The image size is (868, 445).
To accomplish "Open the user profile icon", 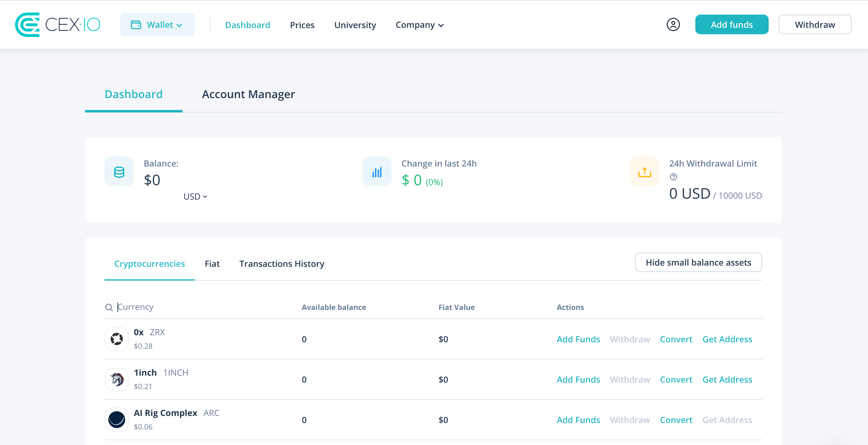I will [x=673, y=24].
